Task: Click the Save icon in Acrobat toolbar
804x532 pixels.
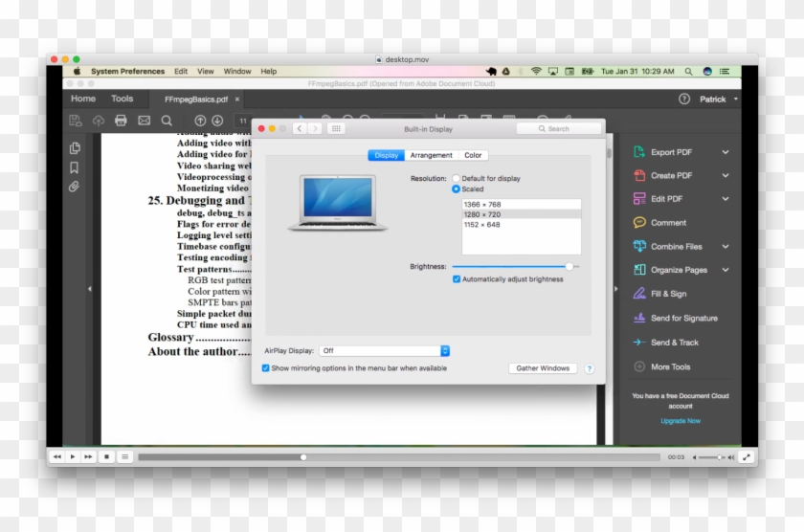Action: 76,121
